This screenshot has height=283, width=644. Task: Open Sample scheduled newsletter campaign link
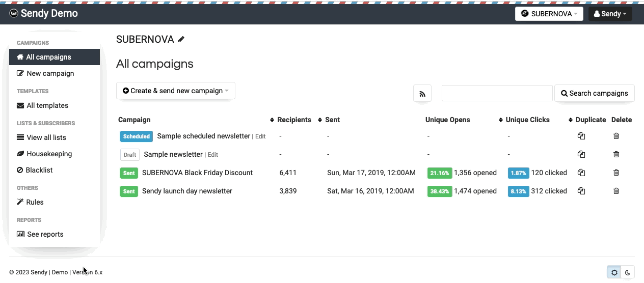click(204, 136)
